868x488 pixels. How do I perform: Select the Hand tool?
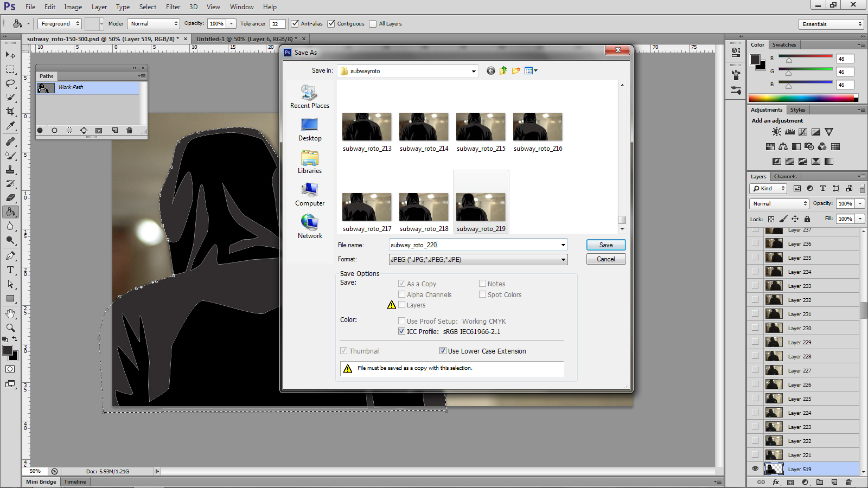pyautogui.click(x=10, y=313)
